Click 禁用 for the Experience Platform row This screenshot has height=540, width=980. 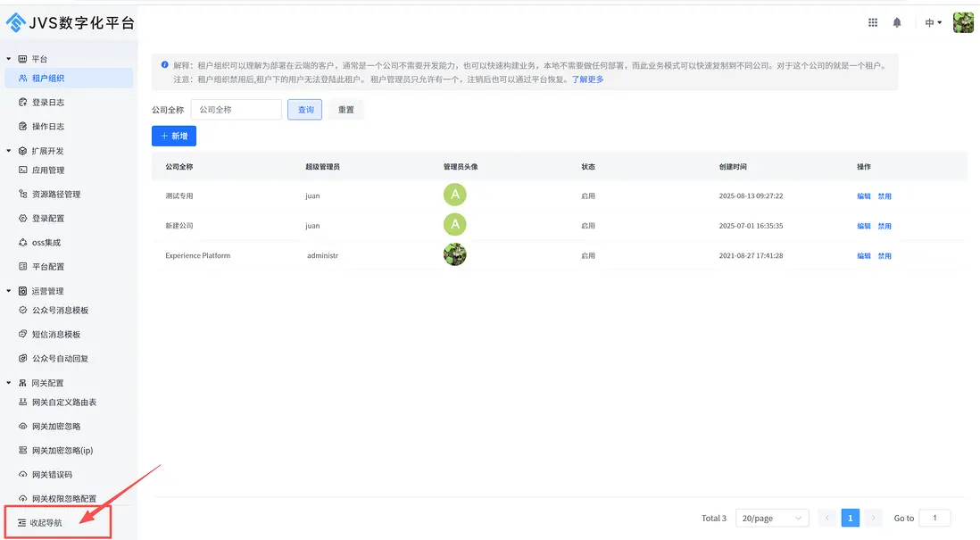[x=884, y=255]
